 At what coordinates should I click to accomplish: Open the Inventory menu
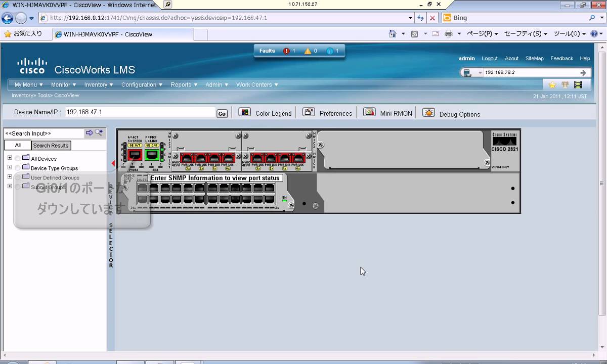pos(99,85)
